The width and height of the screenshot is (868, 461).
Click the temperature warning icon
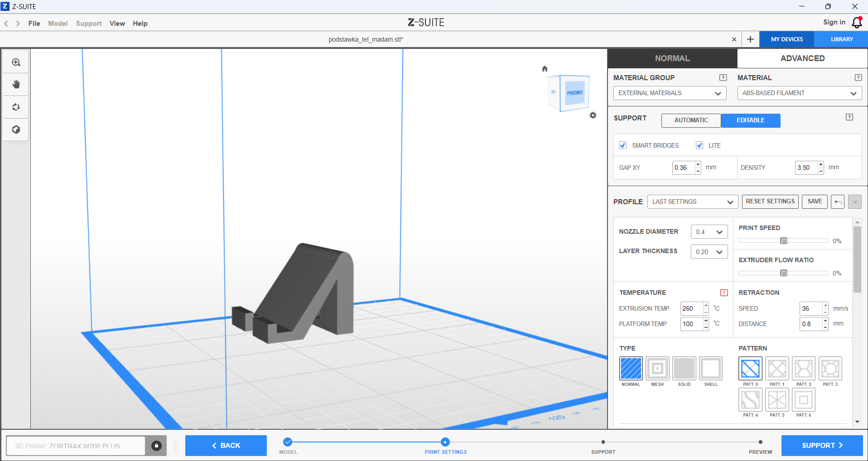click(x=724, y=293)
